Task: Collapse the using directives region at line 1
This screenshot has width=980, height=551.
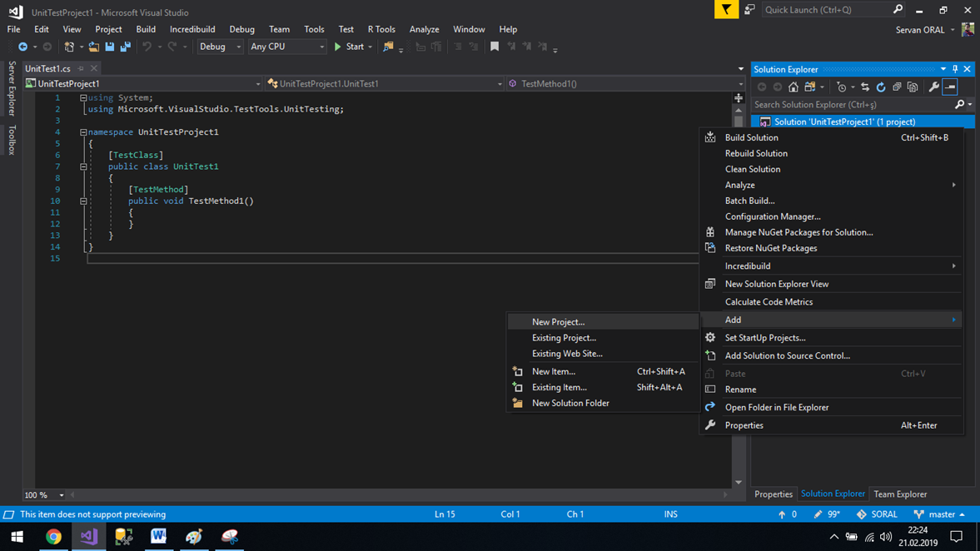Action: [83, 98]
